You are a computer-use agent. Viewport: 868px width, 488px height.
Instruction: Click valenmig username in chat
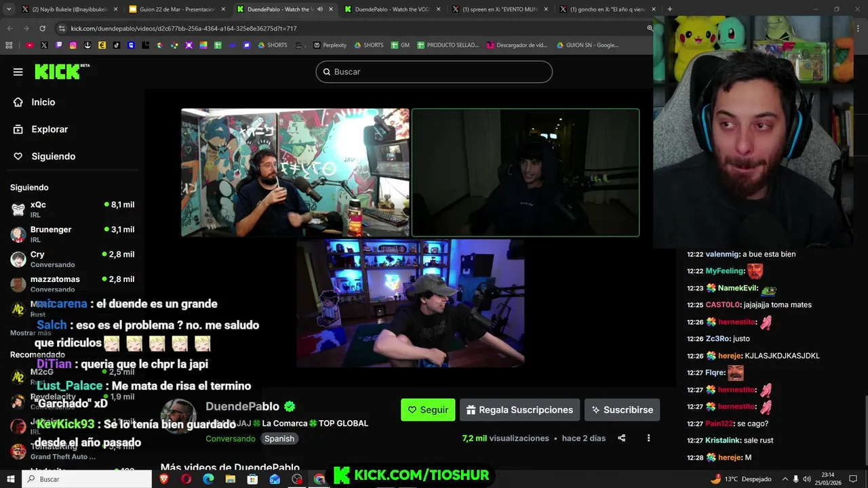point(722,254)
